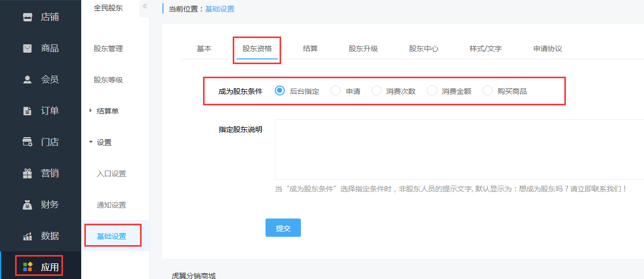644x279 pixels.
Task: Select the 消费金额 radio option
Action: (x=432, y=91)
